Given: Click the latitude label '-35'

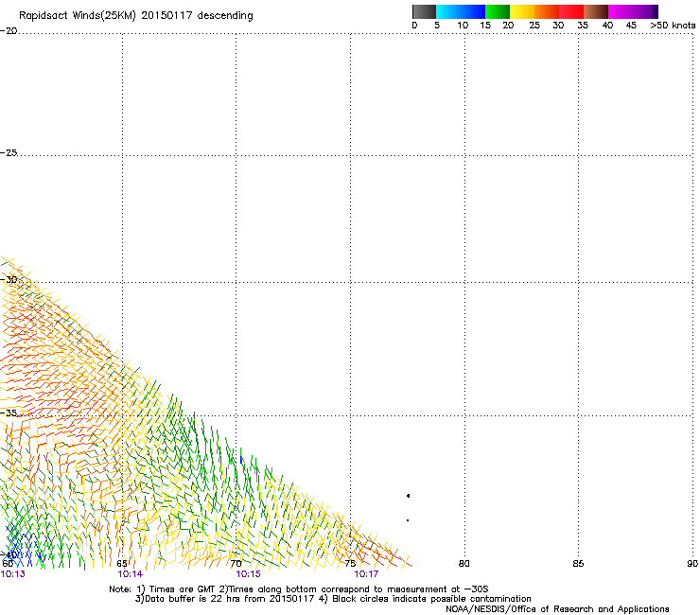Looking at the screenshot, I should (x=9, y=413).
